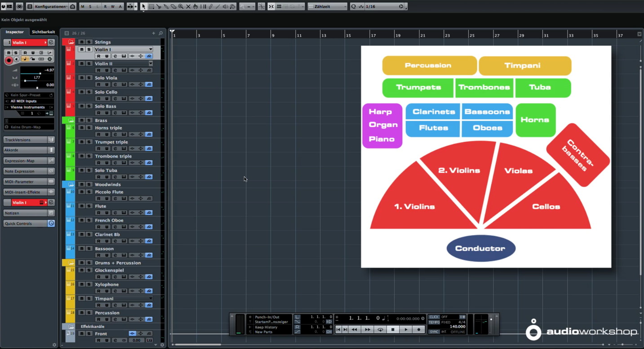
Task: Activate the Draw pencil tool
Action: (x=210, y=6)
